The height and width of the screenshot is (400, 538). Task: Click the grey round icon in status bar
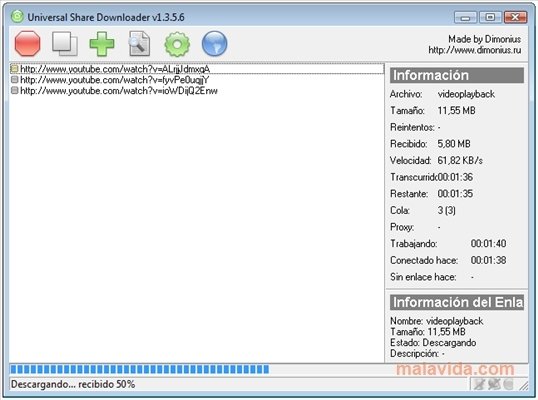pos(508,385)
